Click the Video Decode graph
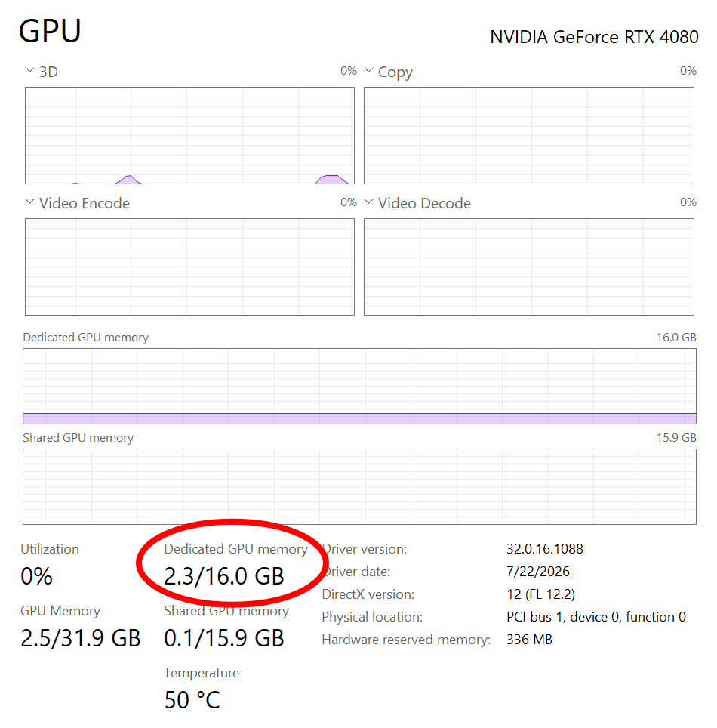Image resolution: width=717 pixels, height=728 pixels. (x=529, y=267)
